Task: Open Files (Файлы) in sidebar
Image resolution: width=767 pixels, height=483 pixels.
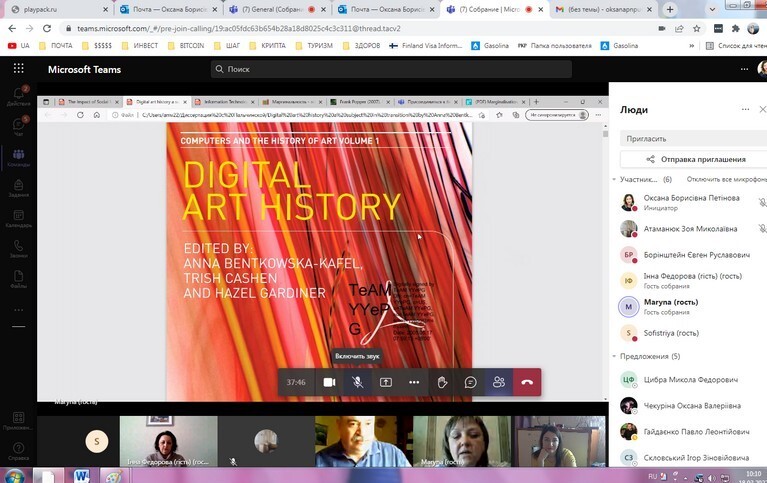Action: pyautogui.click(x=19, y=279)
